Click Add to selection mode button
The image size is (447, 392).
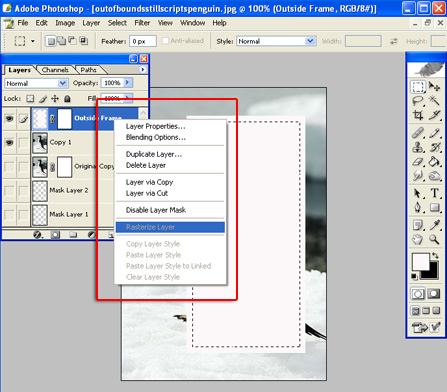pos(62,41)
